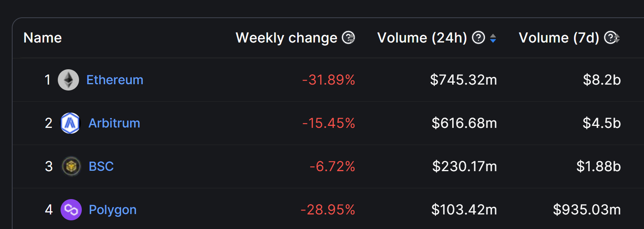The image size is (644, 229).
Task: Open the BSC chain link
Action: pos(101,166)
